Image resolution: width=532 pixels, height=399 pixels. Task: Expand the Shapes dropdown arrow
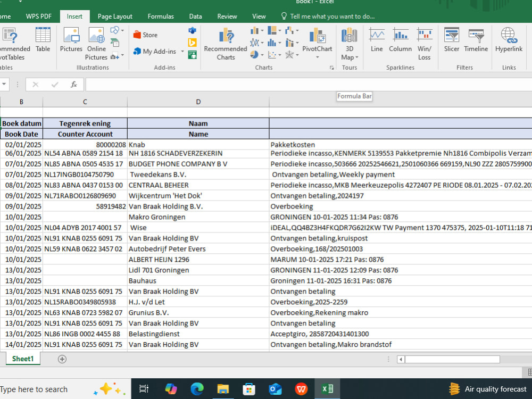122,30
